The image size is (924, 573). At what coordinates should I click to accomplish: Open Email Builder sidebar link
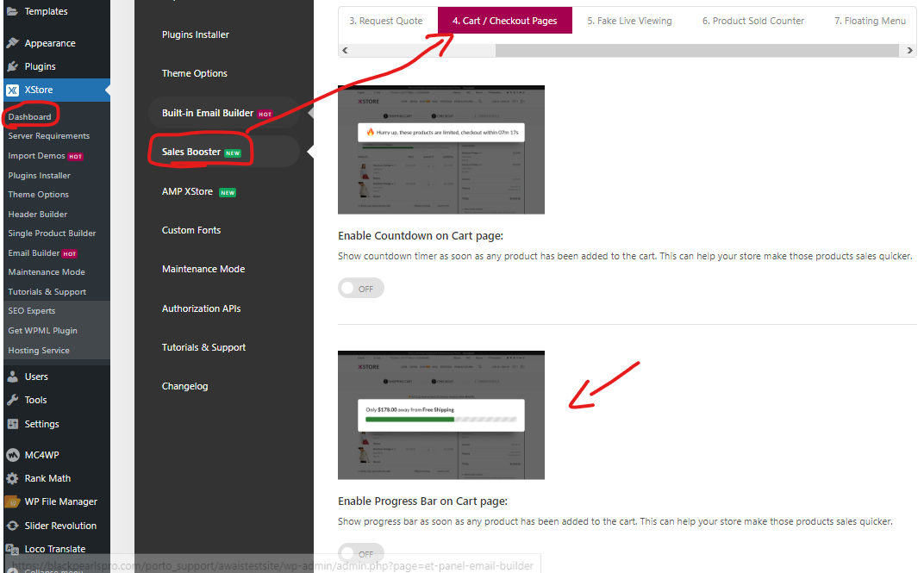[x=42, y=253]
